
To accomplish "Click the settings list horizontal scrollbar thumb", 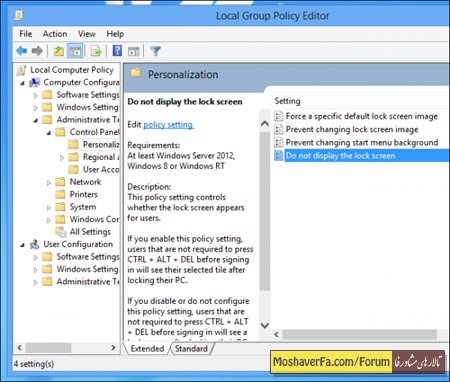I will coord(359,334).
